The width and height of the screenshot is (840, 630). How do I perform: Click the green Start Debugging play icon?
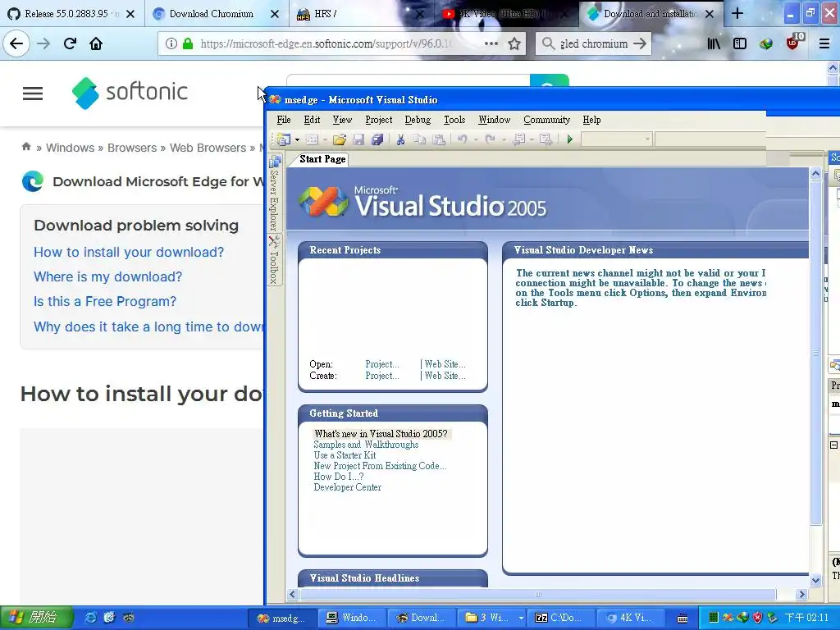569,139
